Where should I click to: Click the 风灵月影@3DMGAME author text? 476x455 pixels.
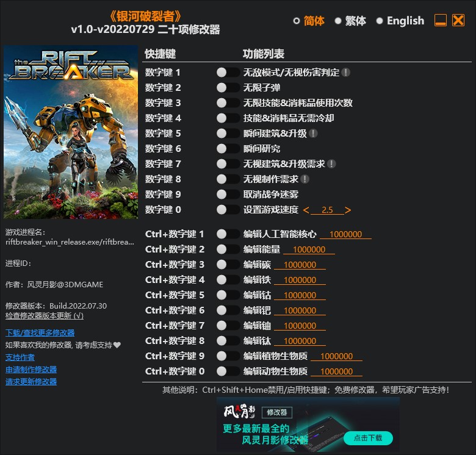pyautogui.click(x=65, y=284)
